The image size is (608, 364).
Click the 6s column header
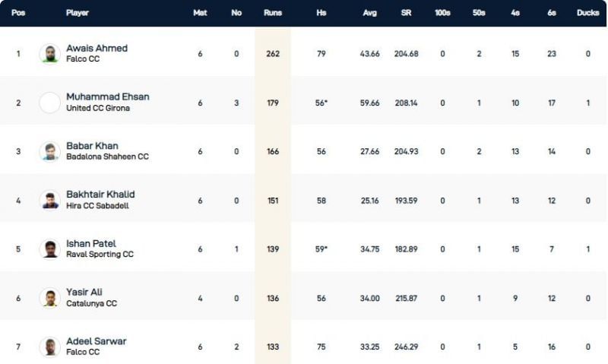(x=551, y=13)
